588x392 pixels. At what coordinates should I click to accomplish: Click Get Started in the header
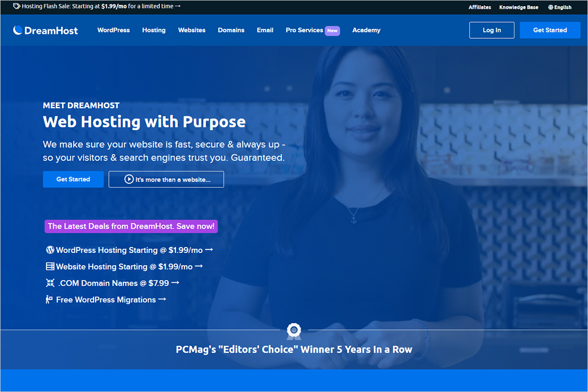(x=550, y=30)
